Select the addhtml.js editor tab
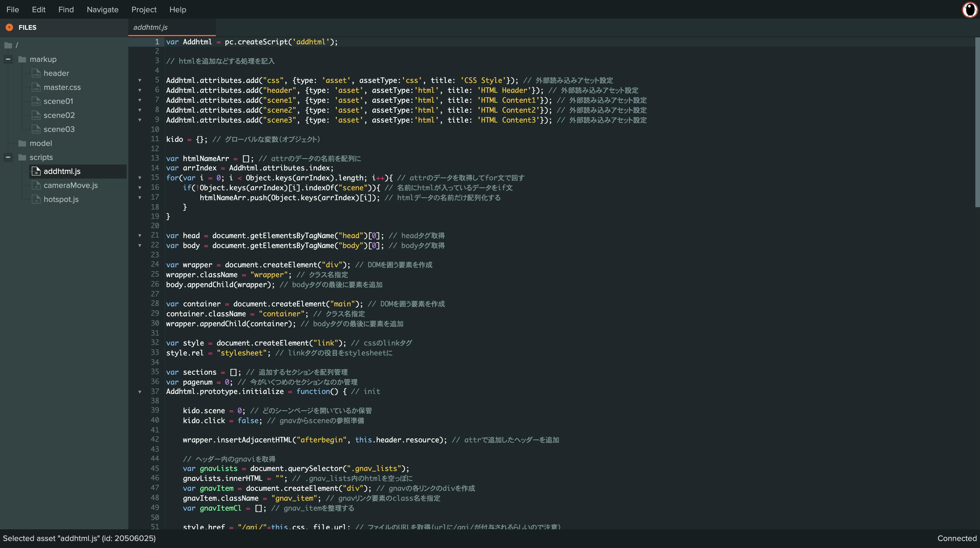 coord(150,27)
